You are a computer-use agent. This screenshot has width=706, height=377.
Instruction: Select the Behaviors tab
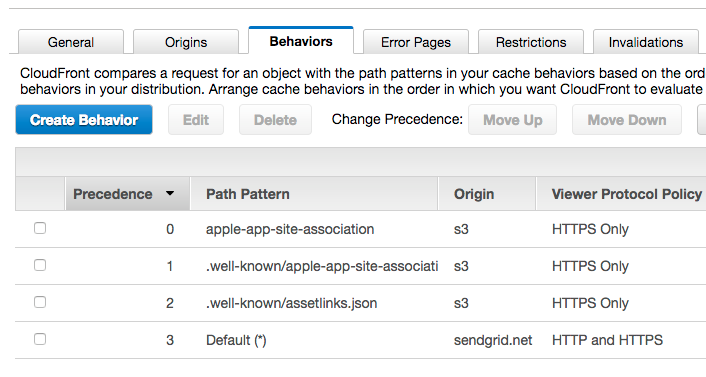(x=301, y=41)
